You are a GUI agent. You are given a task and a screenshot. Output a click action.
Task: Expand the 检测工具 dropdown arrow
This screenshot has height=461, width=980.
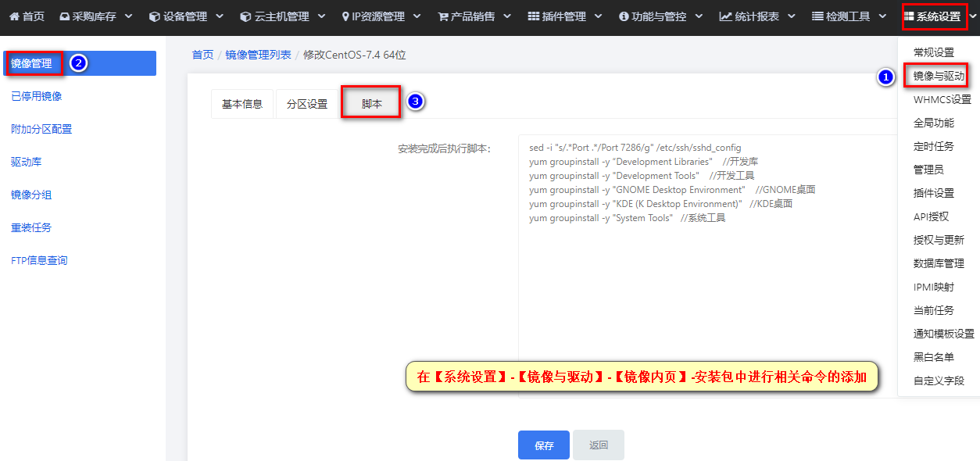point(883,16)
